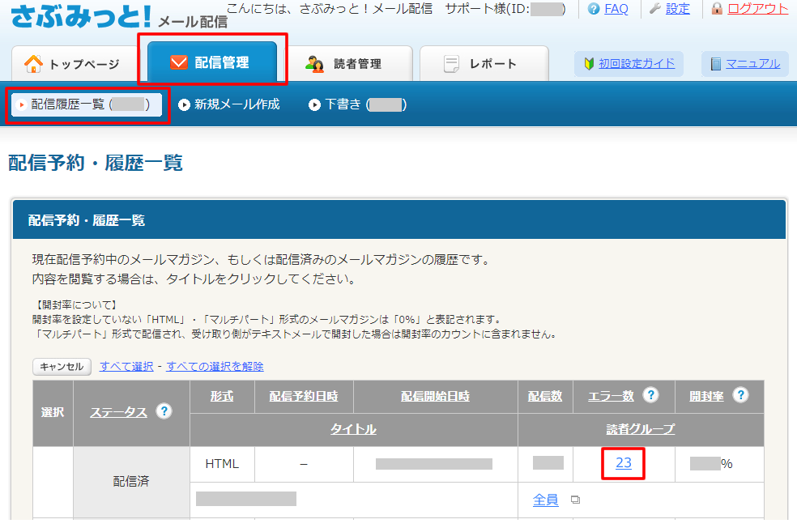This screenshot has height=532, width=797.
Task: Sort by タイトル column header
Action: click(x=353, y=429)
